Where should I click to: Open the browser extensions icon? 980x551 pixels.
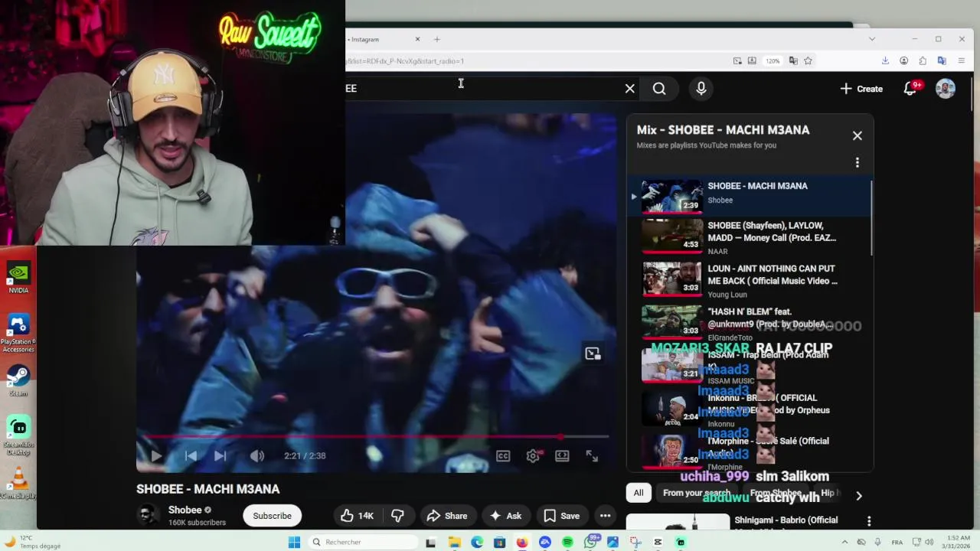pos(923,61)
